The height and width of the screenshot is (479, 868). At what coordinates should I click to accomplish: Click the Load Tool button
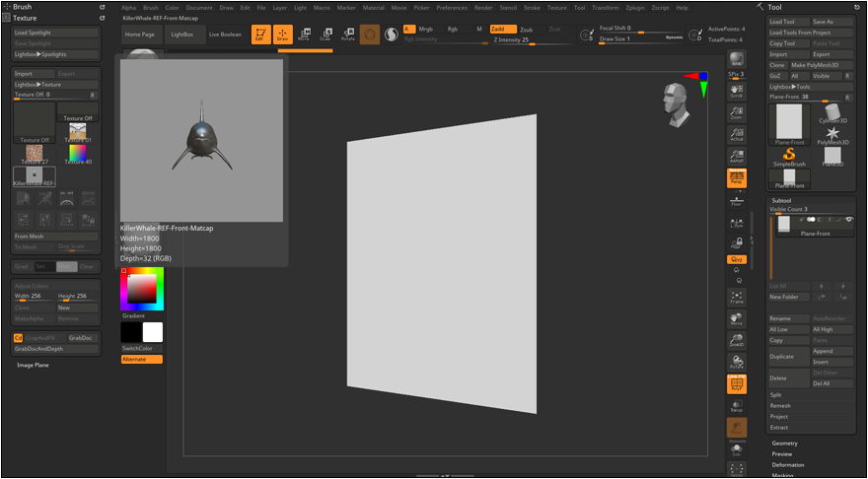pyautogui.click(x=788, y=21)
